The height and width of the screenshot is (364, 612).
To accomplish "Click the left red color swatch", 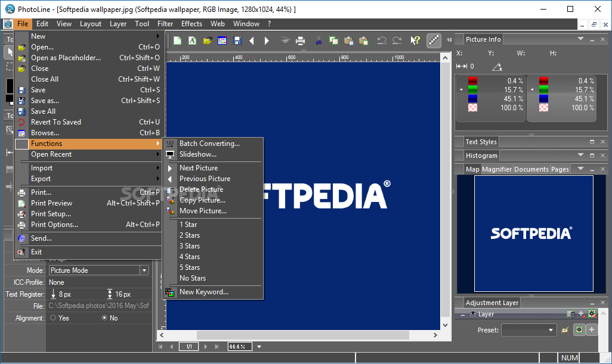I will pos(472,80).
